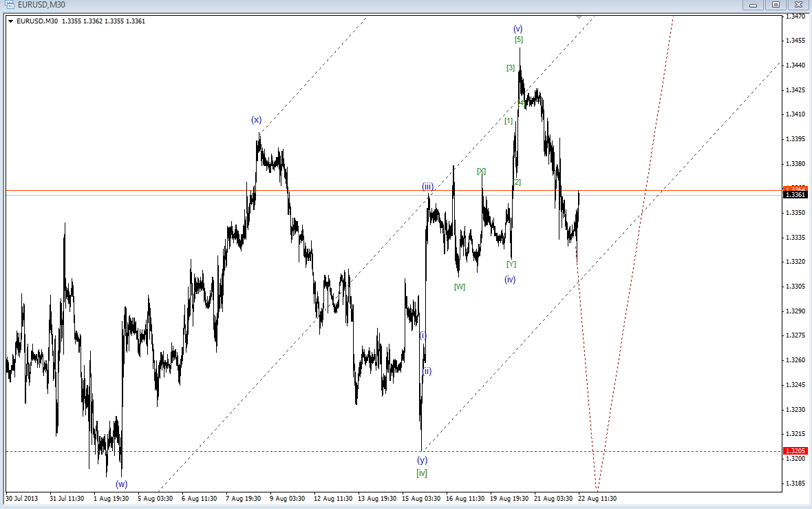812x509 pixels.
Task: Select the green [3] wave label
Action: [511, 67]
